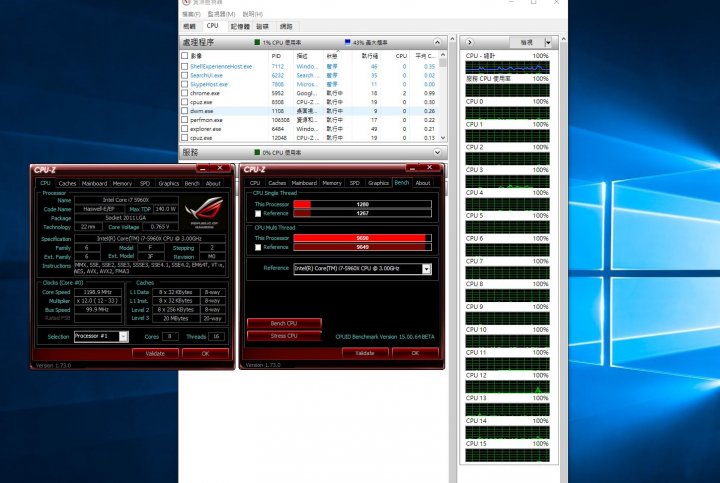Click the 服務 CPU 使用率 graph
The height and width of the screenshot is (483, 720).
click(507, 90)
